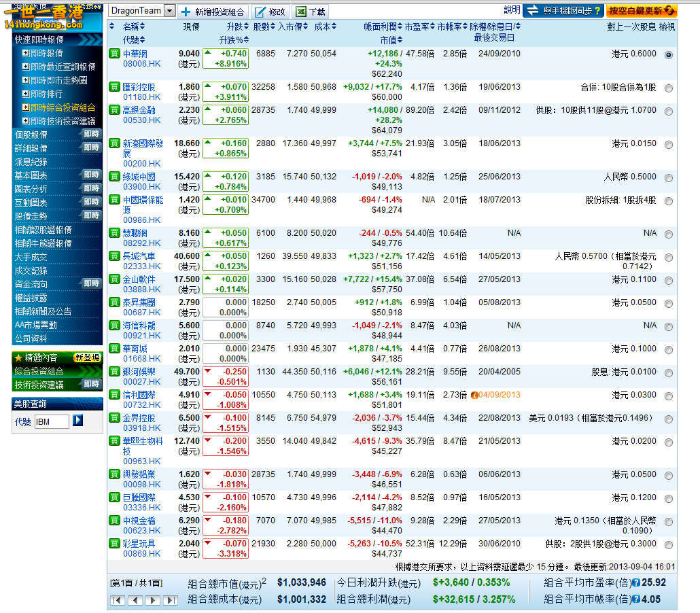The height and width of the screenshot is (613, 700).
Task: Open the 新濠國際發展 stock name link
Action: click(143, 148)
